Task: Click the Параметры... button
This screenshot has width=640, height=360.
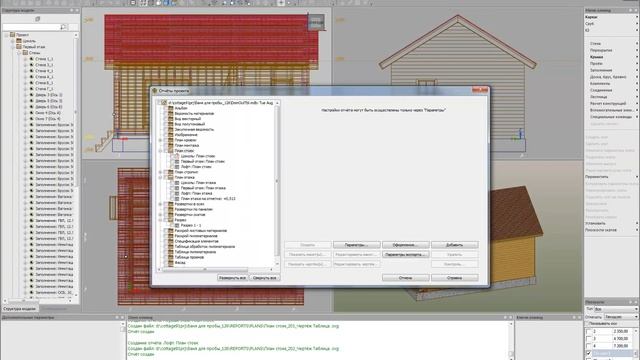Action: (x=356, y=245)
